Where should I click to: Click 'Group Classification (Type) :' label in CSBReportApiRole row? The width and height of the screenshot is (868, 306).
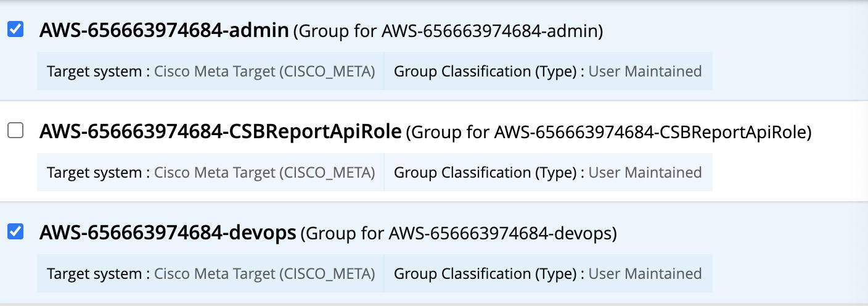coord(489,173)
